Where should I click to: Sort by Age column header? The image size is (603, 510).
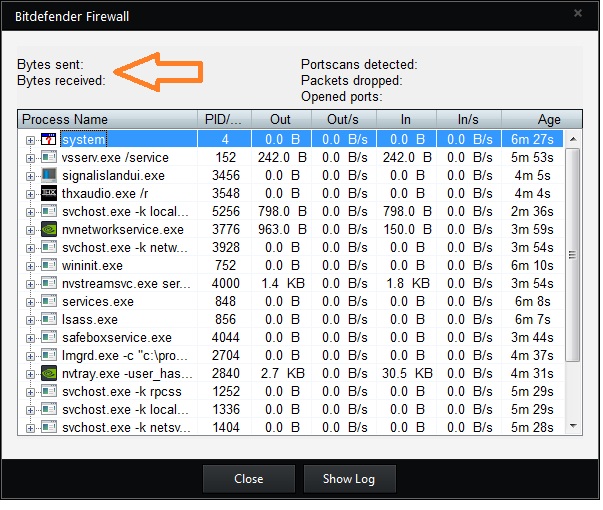(x=541, y=119)
